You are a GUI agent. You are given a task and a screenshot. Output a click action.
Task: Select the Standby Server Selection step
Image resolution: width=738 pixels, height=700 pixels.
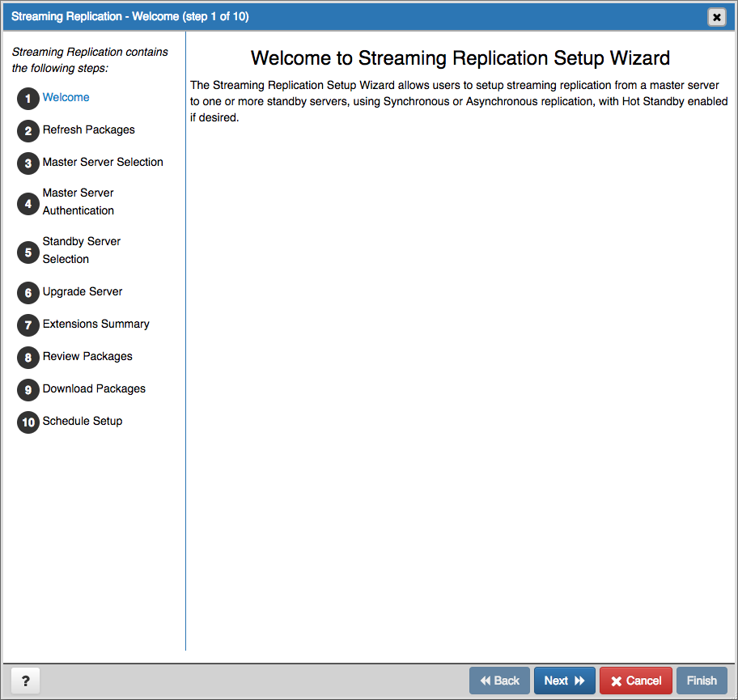[82, 250]
